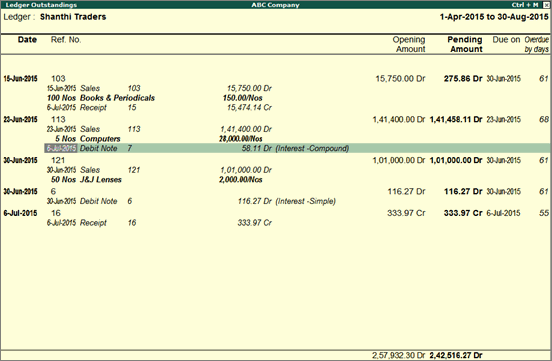Open bill reference 113 dated 23-Jun-2015
The height and width of the screenshot is (361, 552).
coord(276,119)
